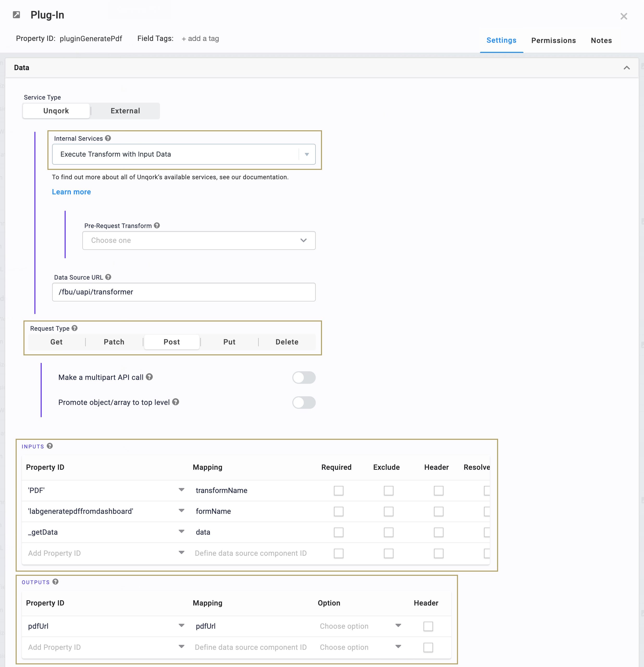Open the 'PDF' Property ID dropdown arrow

(x=181, y=490)
